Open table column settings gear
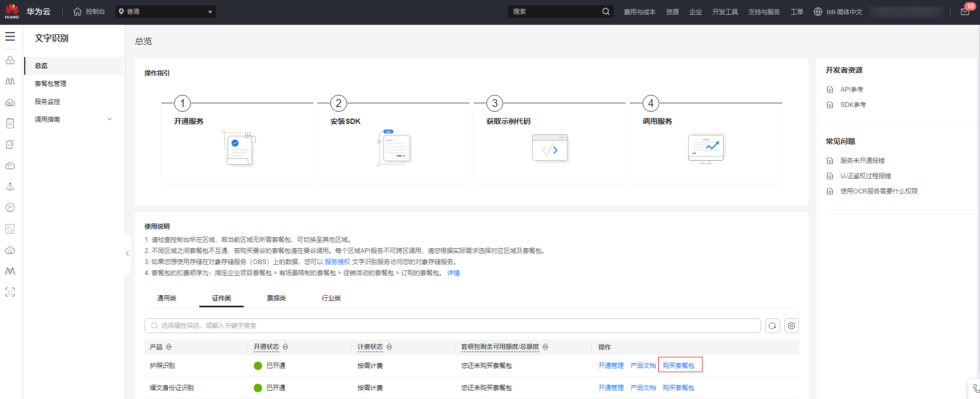 coord(791,326)
